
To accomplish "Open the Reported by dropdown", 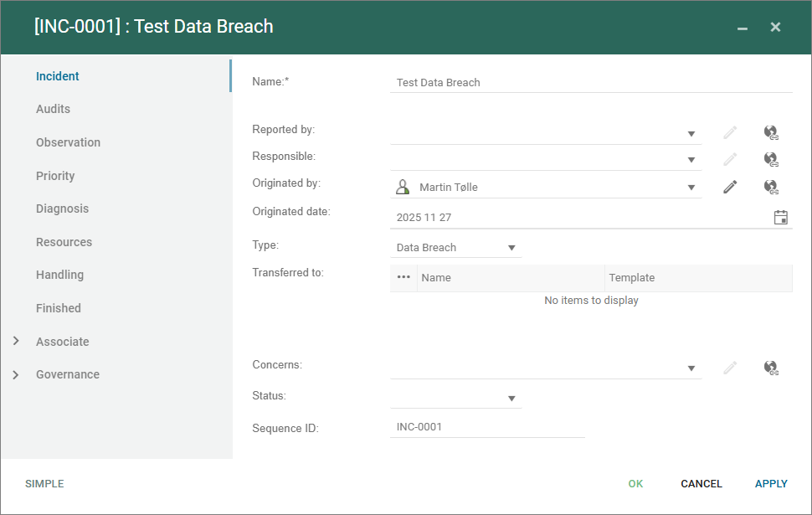I will [691, 133].
